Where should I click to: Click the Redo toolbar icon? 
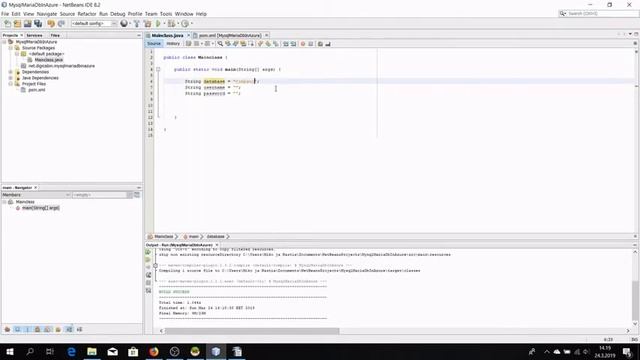click(x=61, y=24)
